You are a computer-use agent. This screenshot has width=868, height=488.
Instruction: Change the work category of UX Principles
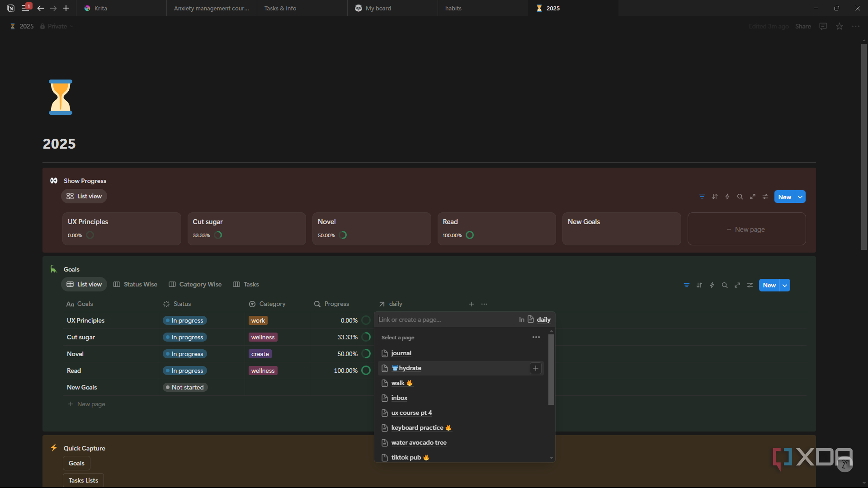click(258, 320)
